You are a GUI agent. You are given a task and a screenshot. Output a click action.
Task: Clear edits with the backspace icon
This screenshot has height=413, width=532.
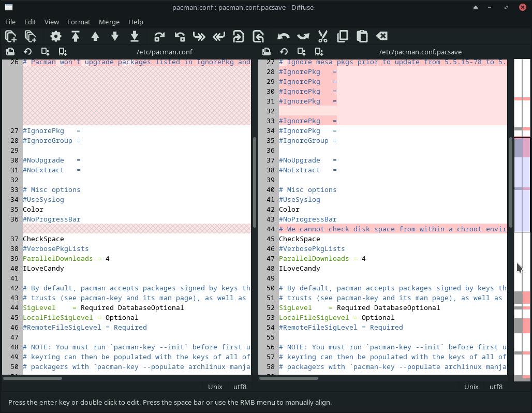(x=382, y=36)
